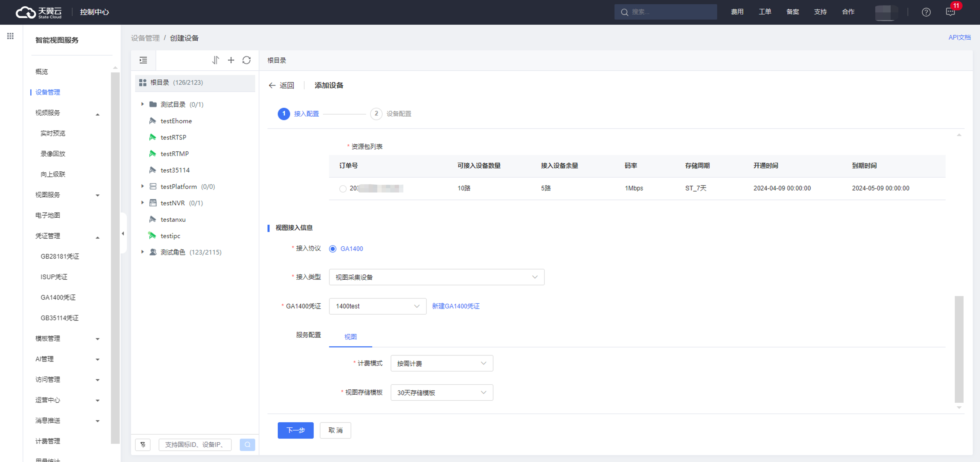
Task: Open the 接入类型 dropdown
Action: click(437, 277)
